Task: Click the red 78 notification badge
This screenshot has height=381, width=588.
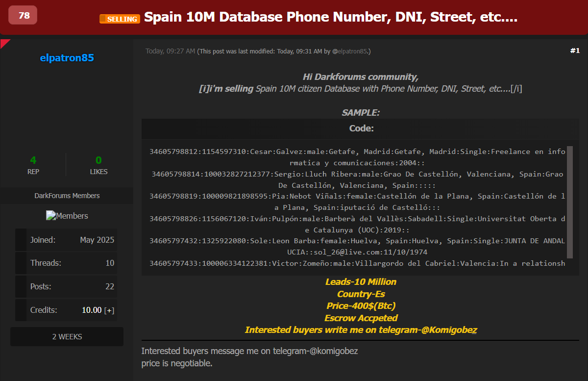Action: pos(22,15)
